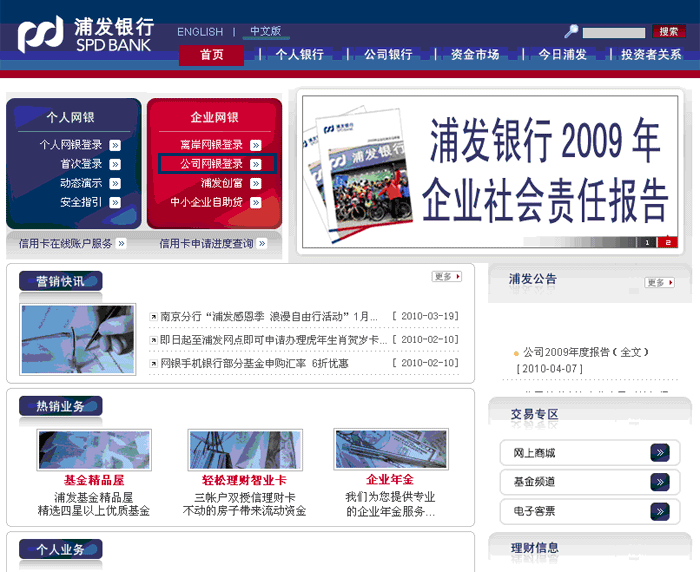The image size is (700, 572).
Task: Select banner slide 2 indicator
Action: click(x=668, y=242)
